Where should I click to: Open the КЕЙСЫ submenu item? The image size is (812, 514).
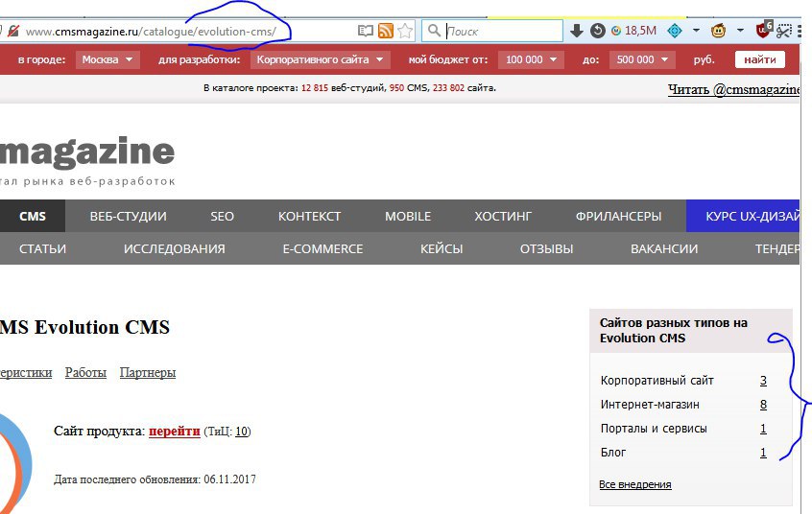pos(442,248)
